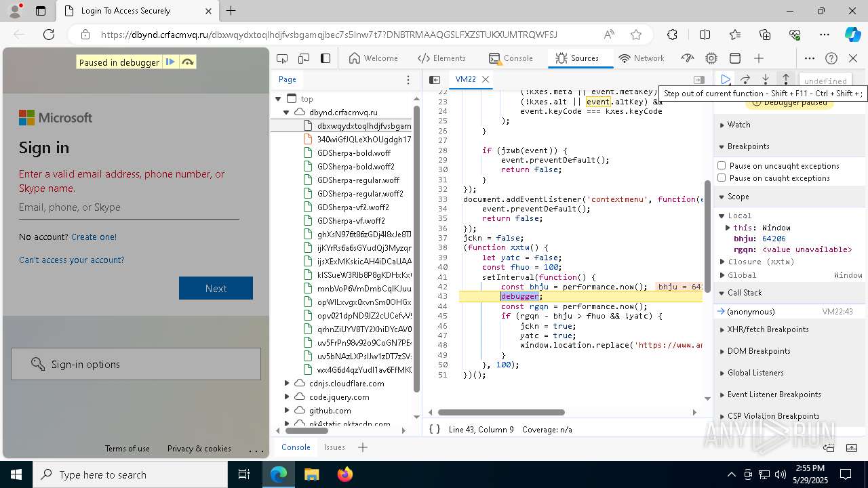
Task: Collapse the Breakpoints section
Action: click(x=790, y=146)
